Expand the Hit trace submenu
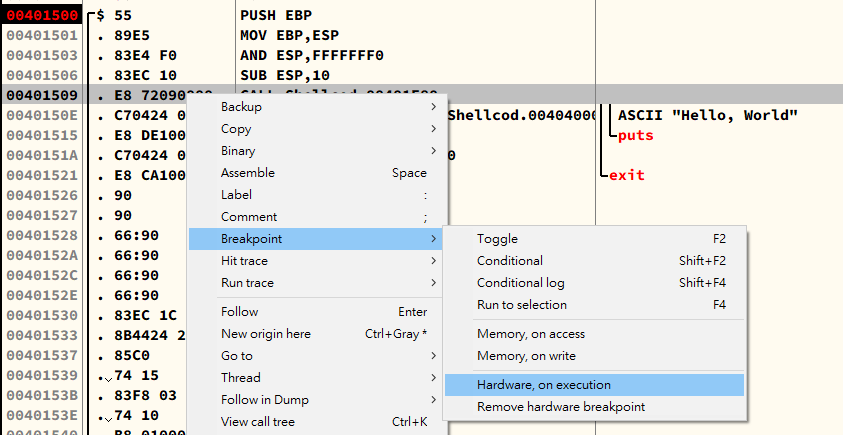Image resolution: width=843 pixels, height=435 pixels. coord(245,261)
